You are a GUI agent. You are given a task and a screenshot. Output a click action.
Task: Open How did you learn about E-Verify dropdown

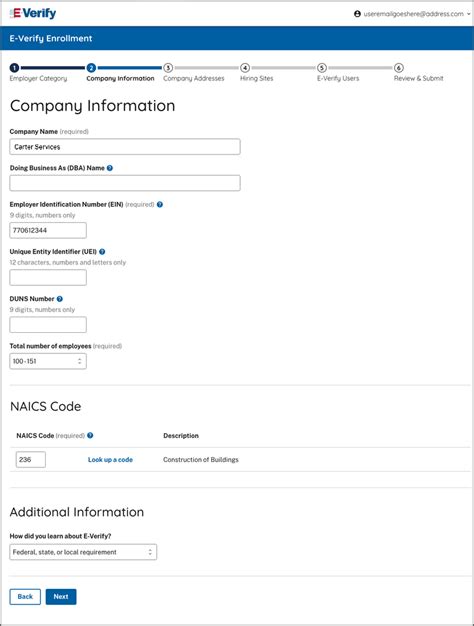pyautogui.click(x=83, y=552)
